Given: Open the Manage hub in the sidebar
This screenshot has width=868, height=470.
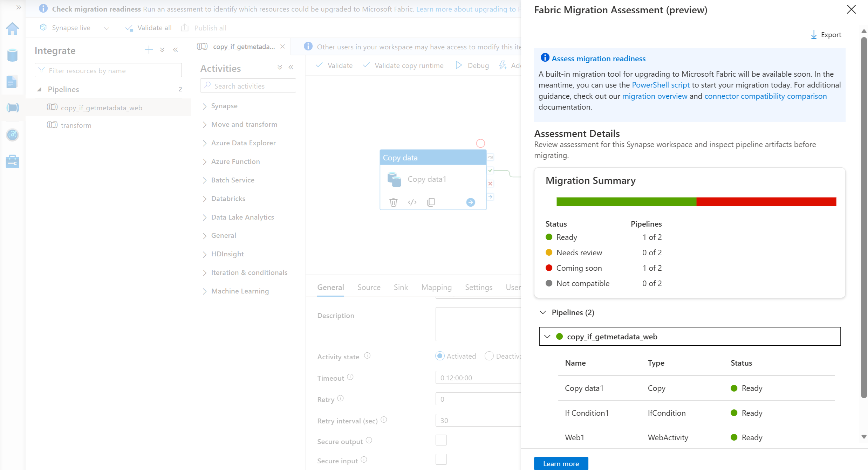Looking at the screenshot, I should click(12, 161).
